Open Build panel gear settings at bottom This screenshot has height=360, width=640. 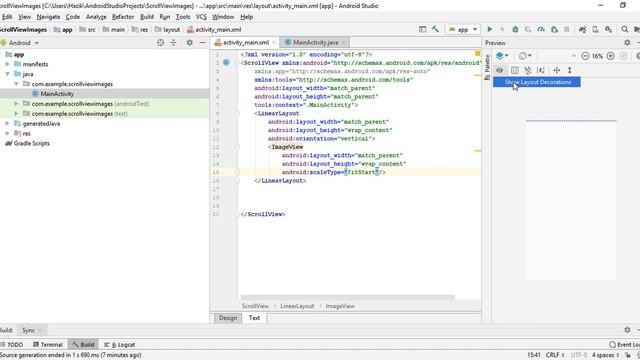[x=627, y=329]
